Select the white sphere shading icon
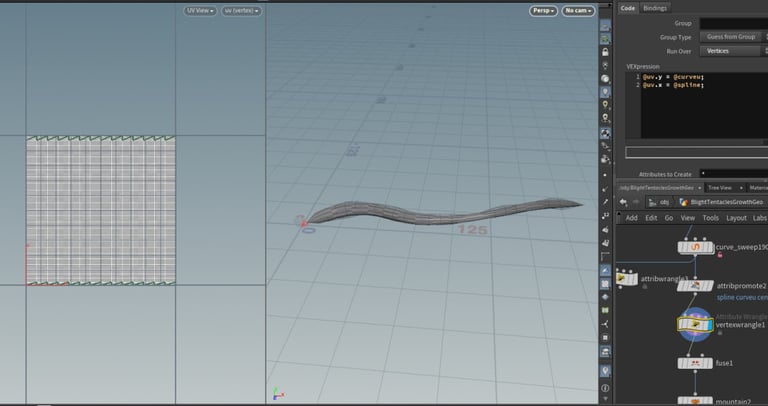Viewport: 768px width, 406px height. point(605,78)
